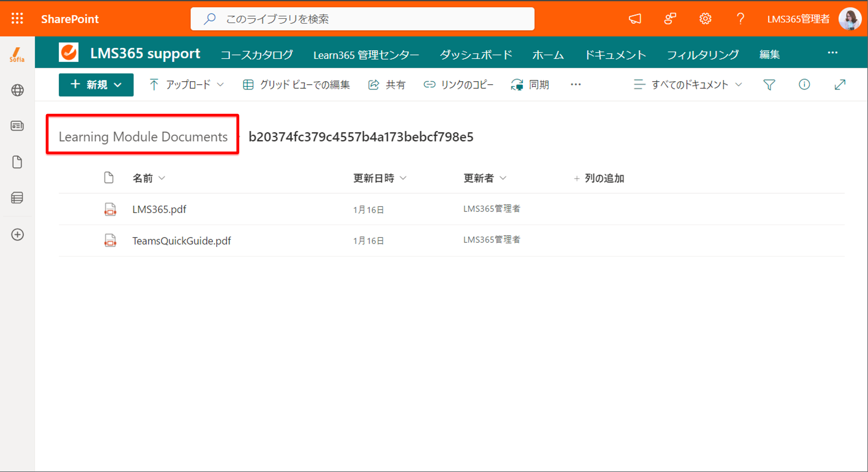Open the コースカタログ navigation item
This screenshot has height=472, width=868.
[257, 55]
